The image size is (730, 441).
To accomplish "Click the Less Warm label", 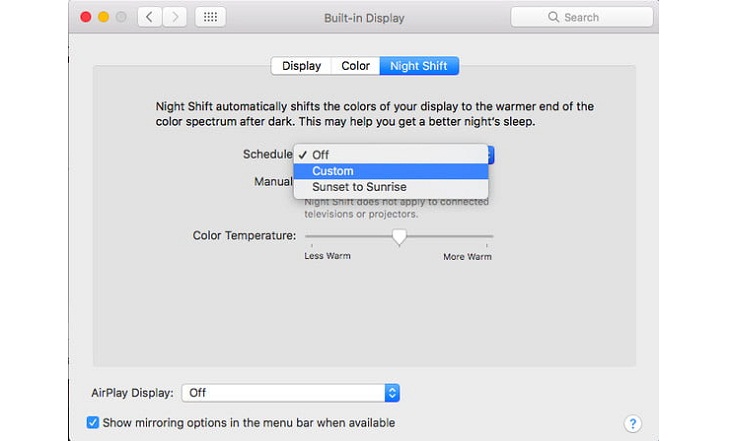I will (327, 256).
